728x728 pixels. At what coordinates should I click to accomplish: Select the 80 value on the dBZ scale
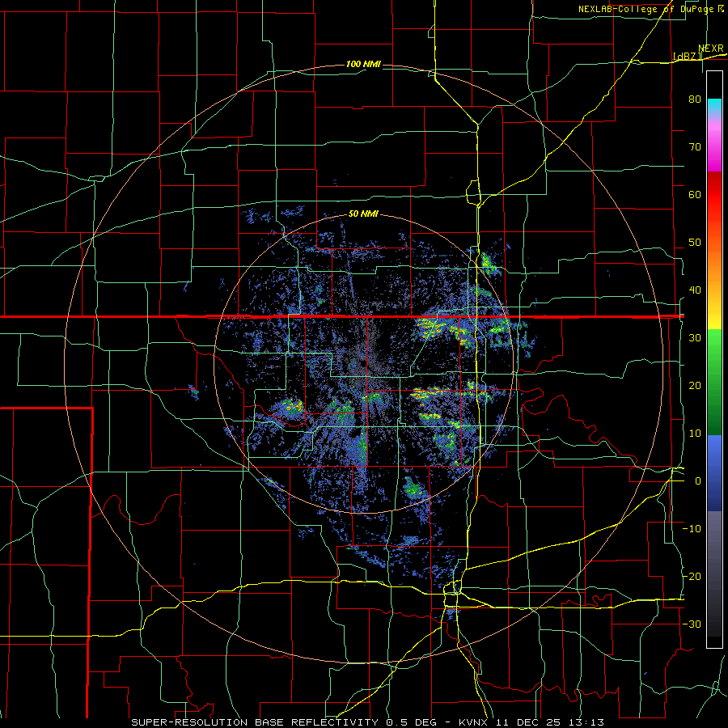pyautogui.click(x=695, y=99)
